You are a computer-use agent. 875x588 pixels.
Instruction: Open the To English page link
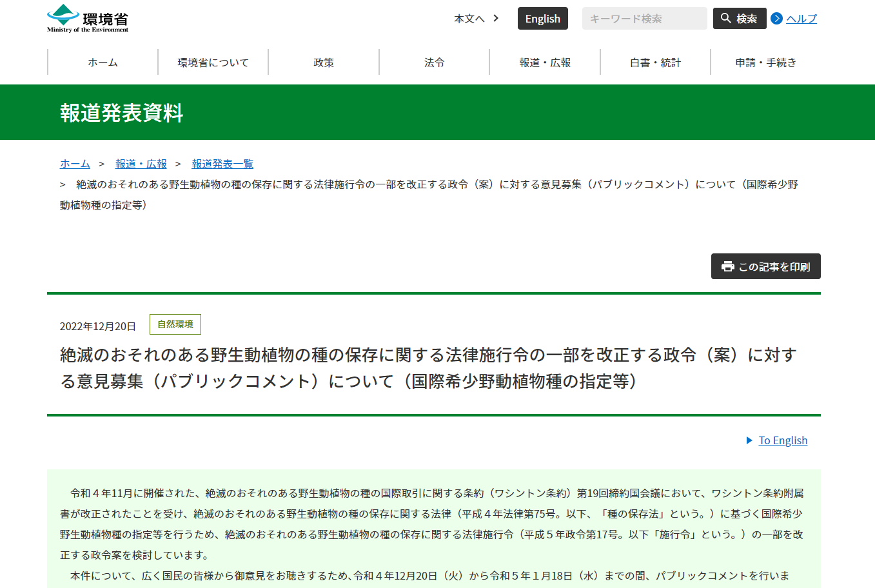point(783,440)
